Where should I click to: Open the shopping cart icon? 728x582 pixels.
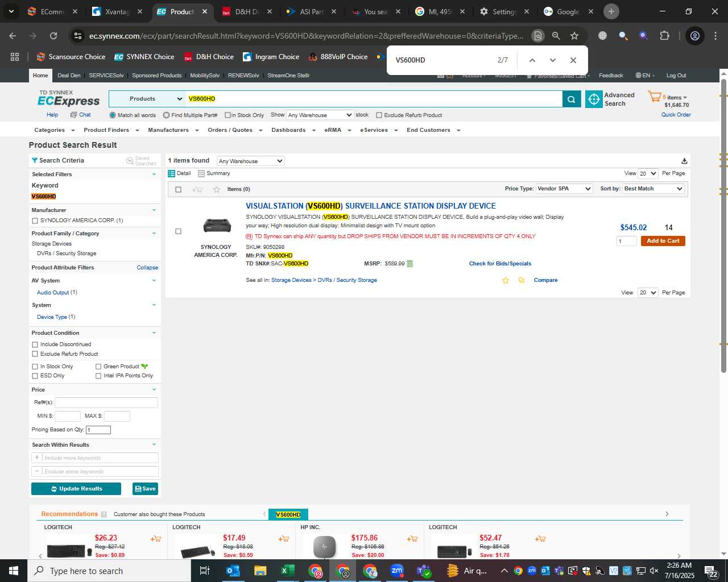[654, 97]
